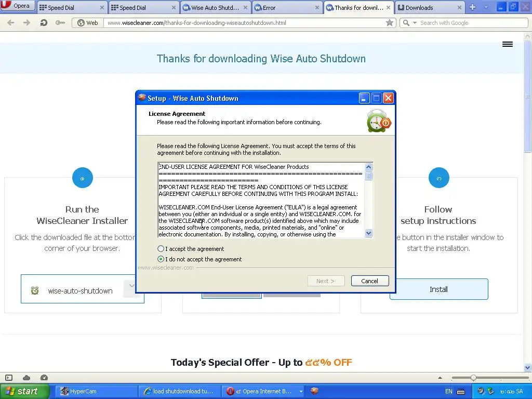Click the Opera Turbo speedometer icon
Image resolution: width=532 pixels, height=399 pixels.
click(44, 378)
